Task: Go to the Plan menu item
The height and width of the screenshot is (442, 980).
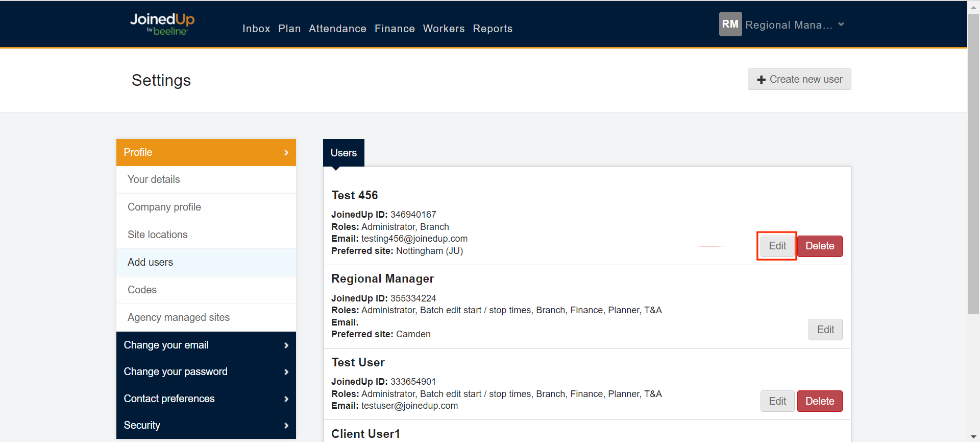Action: tap(289, 29)
